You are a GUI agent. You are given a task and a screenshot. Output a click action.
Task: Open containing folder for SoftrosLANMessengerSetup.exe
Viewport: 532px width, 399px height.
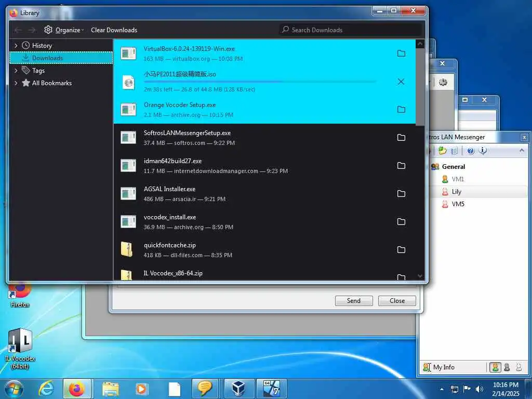pyautogui.click(x=401, y=137)
